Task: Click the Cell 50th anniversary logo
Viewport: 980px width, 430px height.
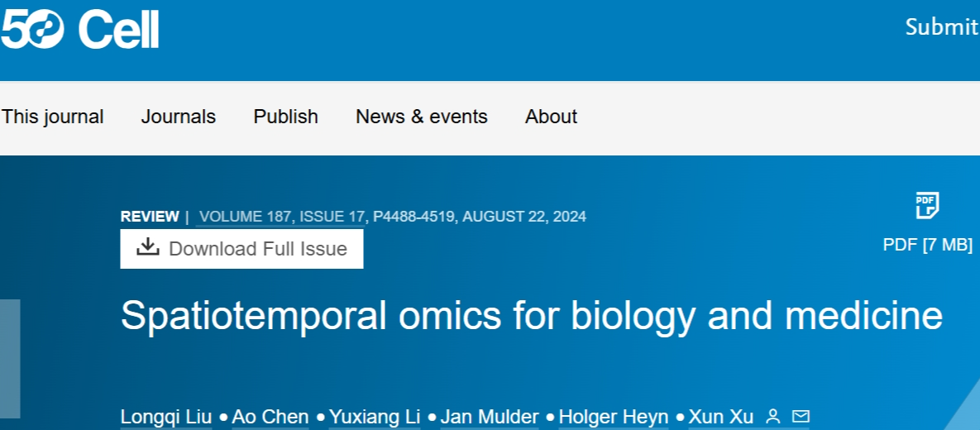Action: pyautogui.click(x=79, y=30)
